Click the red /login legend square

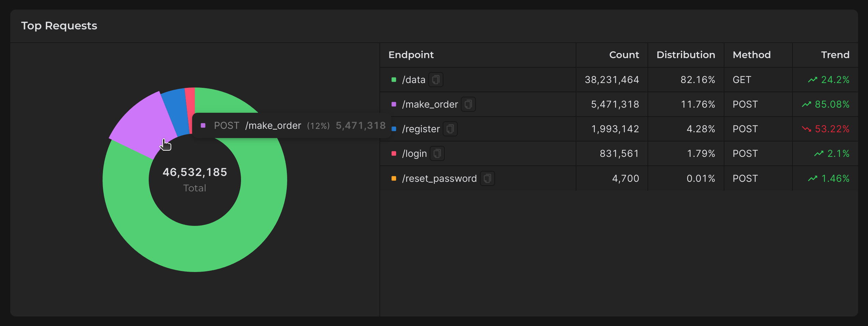pos(394,154)
